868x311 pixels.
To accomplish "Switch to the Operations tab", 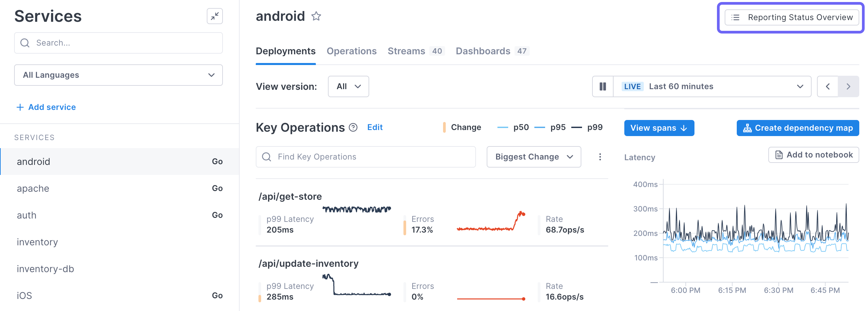I will (x=351, y=51).
